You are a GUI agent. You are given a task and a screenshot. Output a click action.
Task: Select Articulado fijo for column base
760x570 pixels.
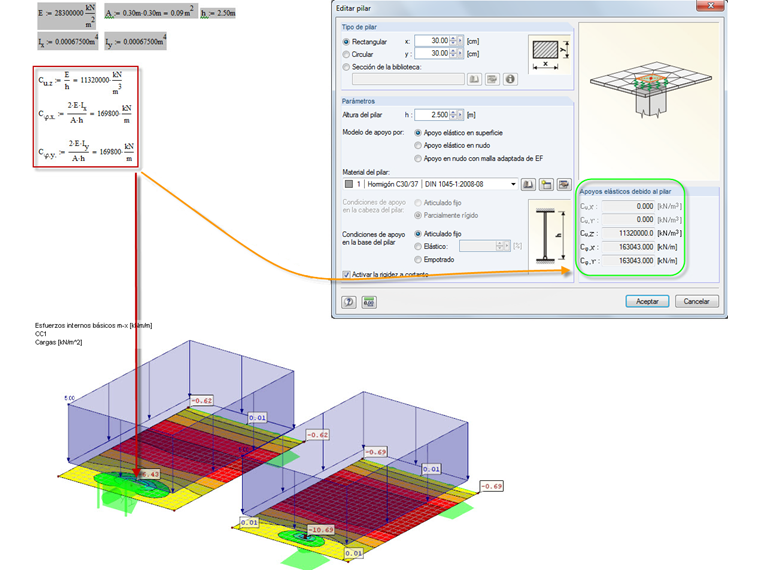pos(418,234)
